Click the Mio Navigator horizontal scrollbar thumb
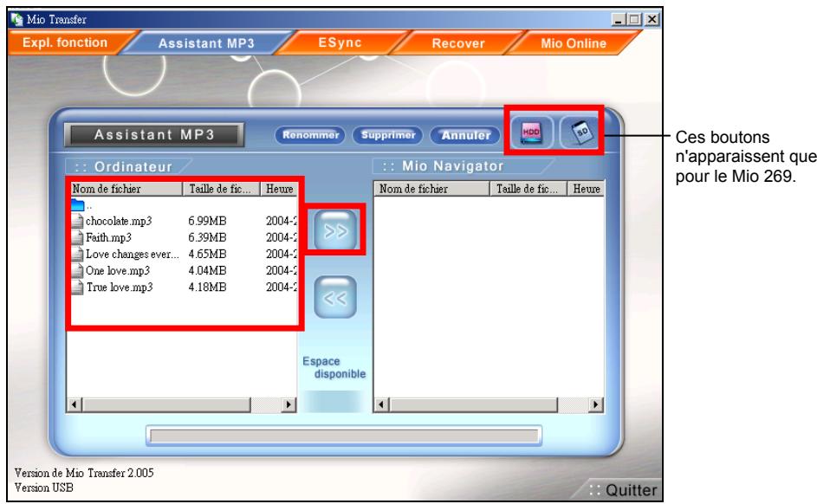The height and width of the screenshot is (504, 817). point(474,404)
